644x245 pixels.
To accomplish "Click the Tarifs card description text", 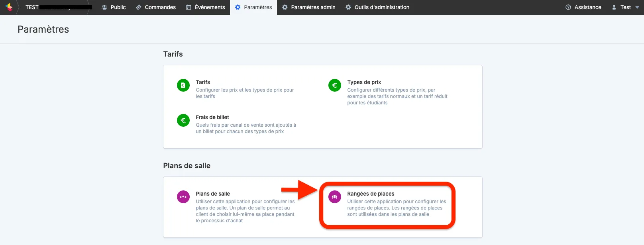I will click(x=245, y=93).
